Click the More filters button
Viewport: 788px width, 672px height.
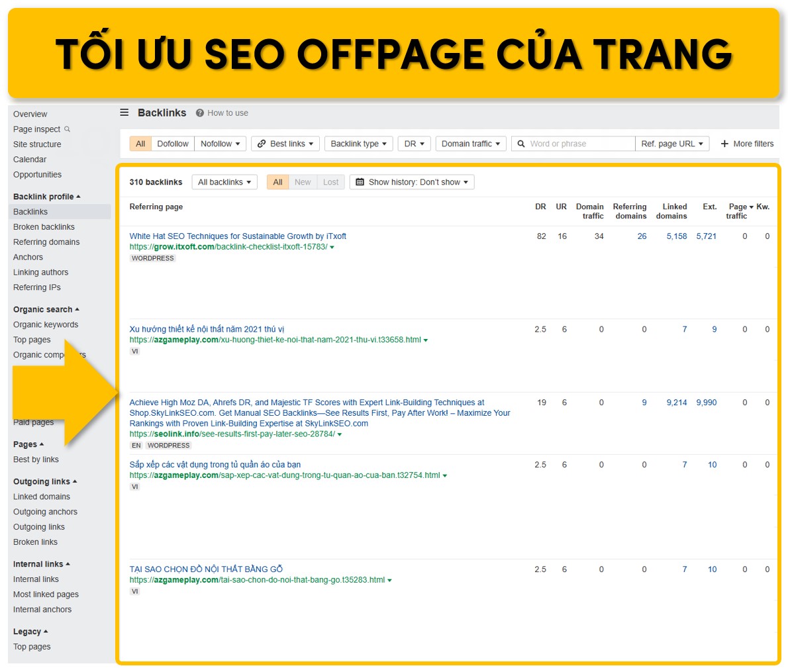click(748, 144)
